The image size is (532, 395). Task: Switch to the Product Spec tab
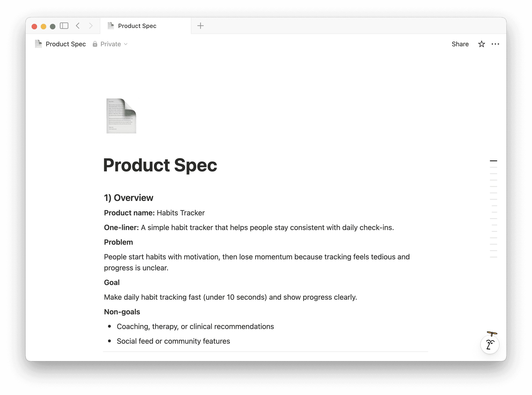click(137, 26)
